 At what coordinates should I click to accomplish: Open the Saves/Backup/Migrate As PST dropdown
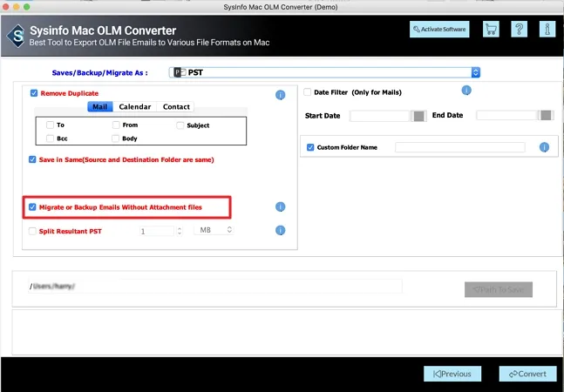(324, 72)
